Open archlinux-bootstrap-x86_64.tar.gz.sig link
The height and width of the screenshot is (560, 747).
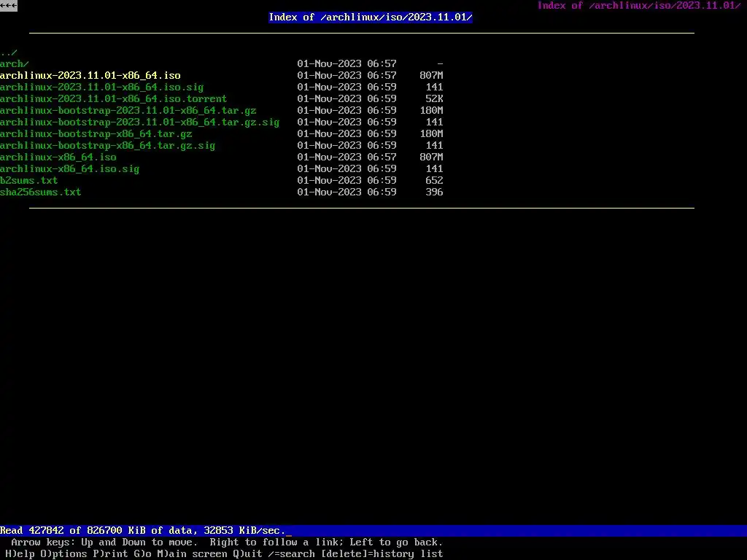[108, 146]
